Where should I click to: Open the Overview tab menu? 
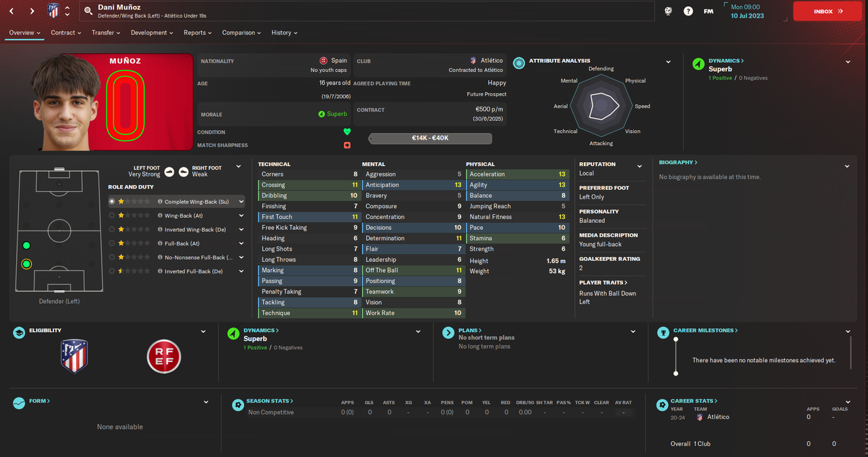pyautogui.click(x=24, y=33)
